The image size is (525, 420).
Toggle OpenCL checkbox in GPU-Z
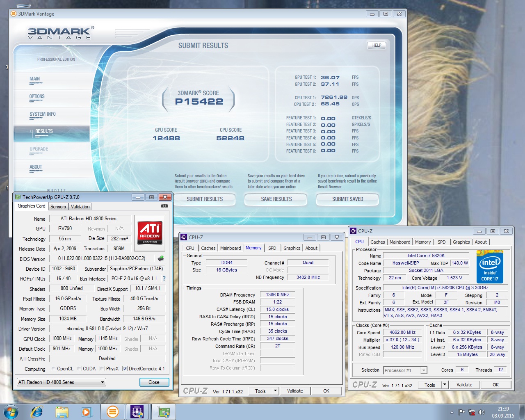pos(53,368)
